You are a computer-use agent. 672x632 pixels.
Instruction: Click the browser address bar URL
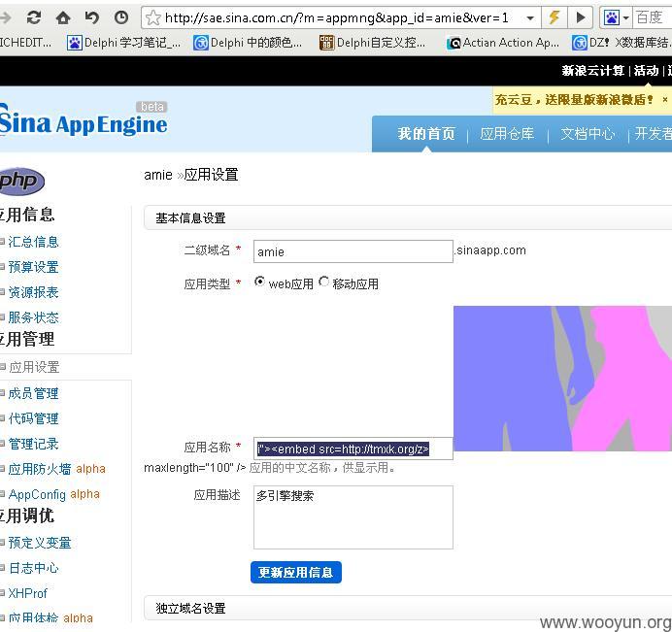(x=336, y=18)
